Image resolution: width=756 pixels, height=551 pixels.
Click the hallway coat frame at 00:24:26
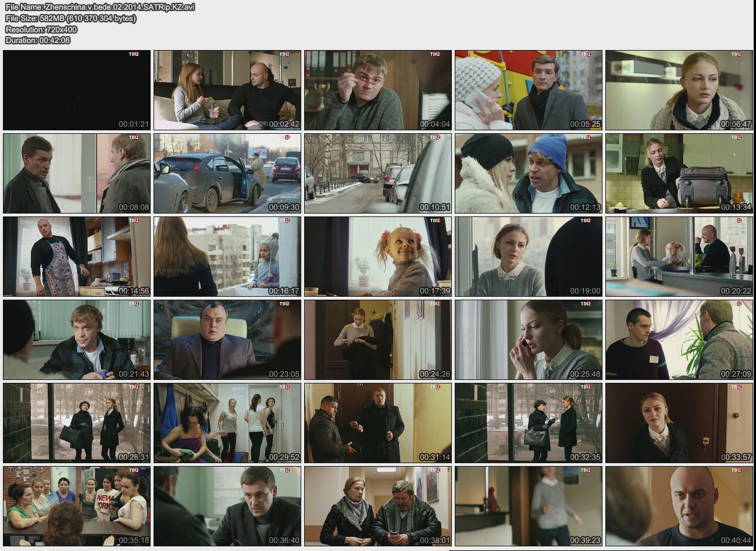[x=378, y=340]
